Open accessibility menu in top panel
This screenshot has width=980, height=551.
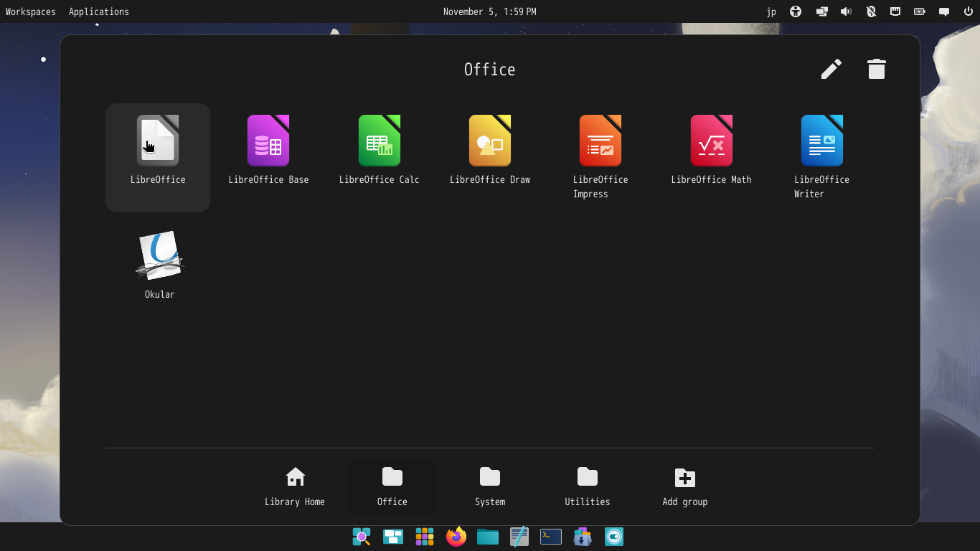(796, 11)
